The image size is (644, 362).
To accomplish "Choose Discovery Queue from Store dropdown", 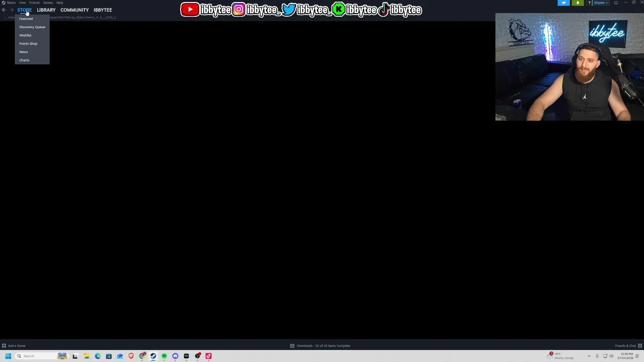I will (x=32, y=27).
